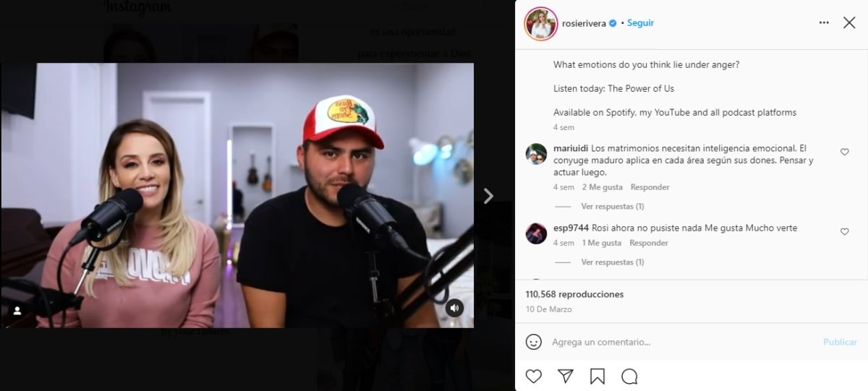Show tagged people icon on video

17,311
